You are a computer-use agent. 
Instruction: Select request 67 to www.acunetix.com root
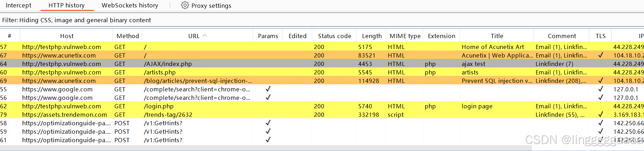[x=322, y=55]
